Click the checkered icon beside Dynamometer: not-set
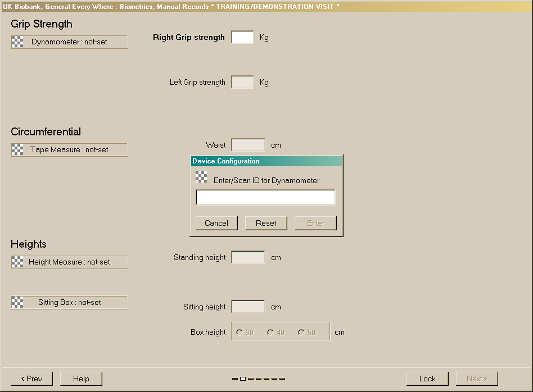The width and height of the screenshot is (533, 392). click(x=18, y=42)
